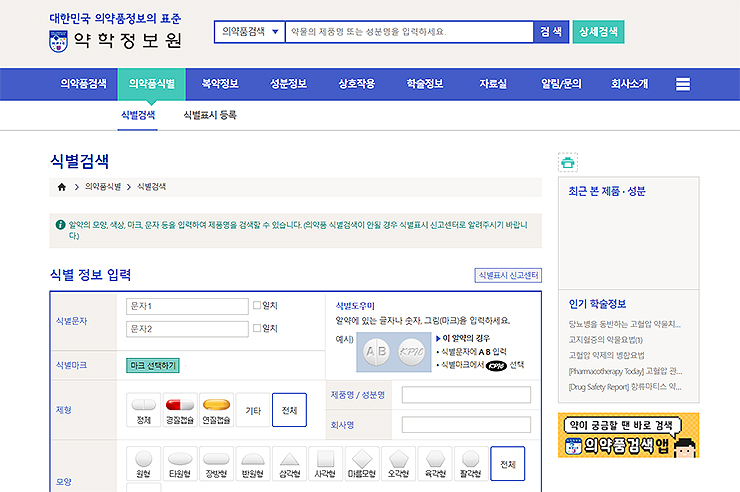Choose the 육각형 hexagon shape icon
This screenshot has width=740, height=492.
pos(435,464)
